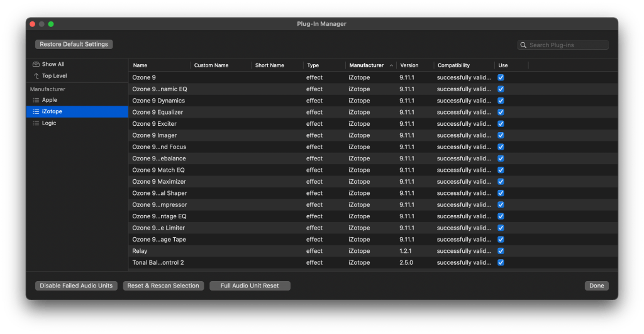Screen dimensions: 644x334
Task: Click the Top Level arrow icon
Action: click(36, 75)
